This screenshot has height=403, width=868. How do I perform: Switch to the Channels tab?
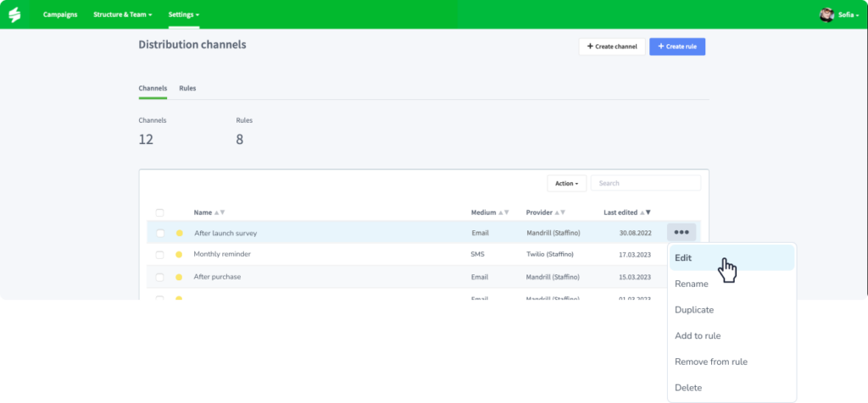click(153, 88)
